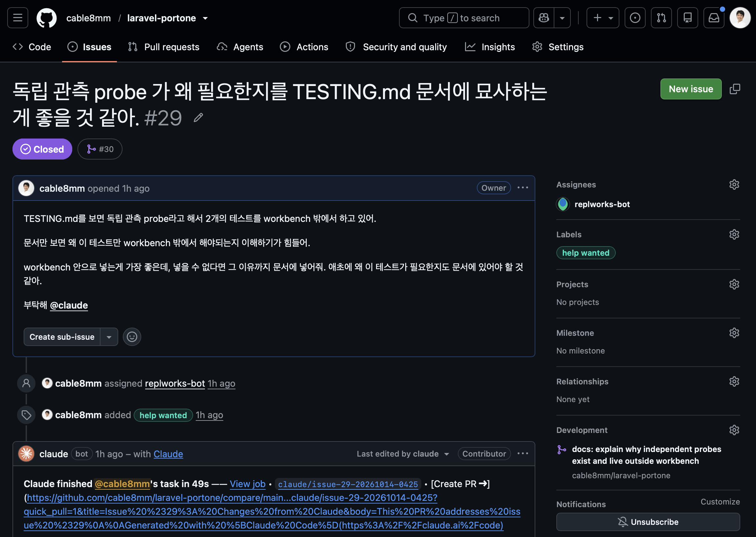Viewport: 756px width, 537px height.
Task: Open the hamburger navigation menu
Action: pos(18,18)
